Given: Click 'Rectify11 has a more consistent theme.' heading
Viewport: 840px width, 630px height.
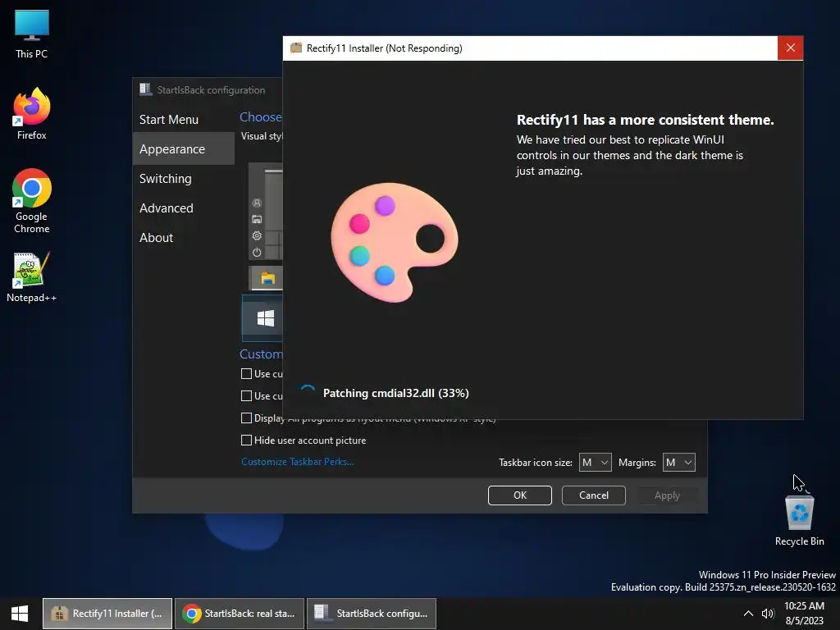Looking at the screenshot, I should (645, 120).
